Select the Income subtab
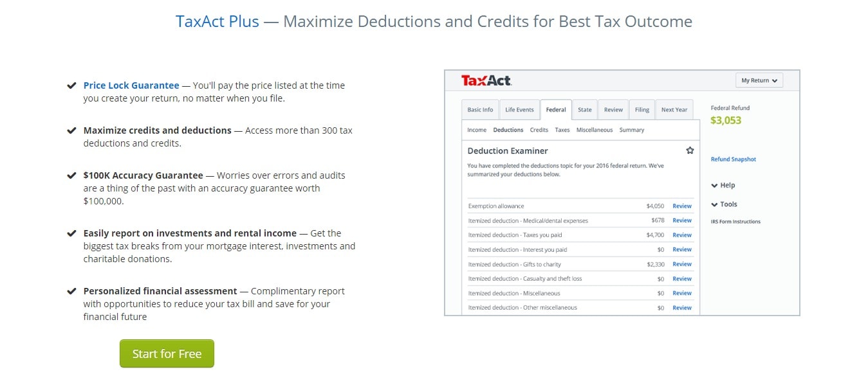This screenshot has height=383, width=868. (x=477, y=130)
